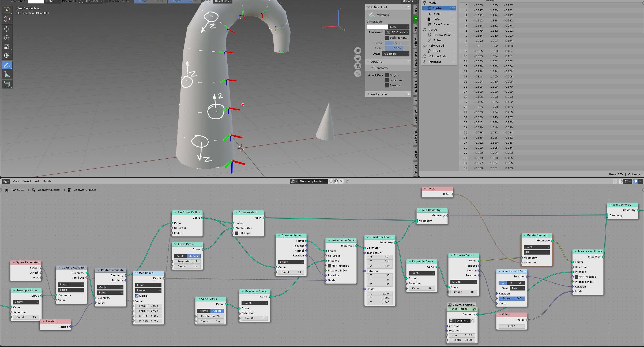This screenshot has width=644, height=347.
Task: Open the node editor Add menu
Action: tap(38, 181)
